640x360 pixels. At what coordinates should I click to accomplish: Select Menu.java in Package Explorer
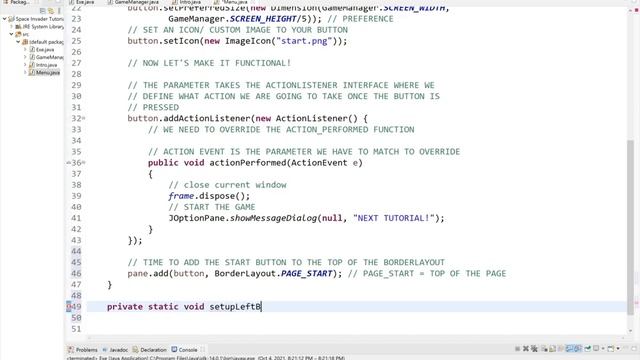(47, 73)
